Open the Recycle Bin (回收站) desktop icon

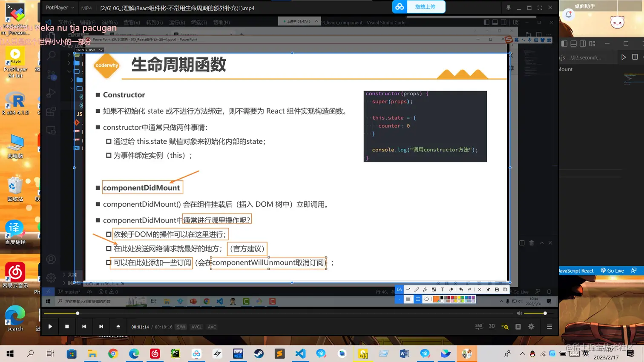point(15,189)
